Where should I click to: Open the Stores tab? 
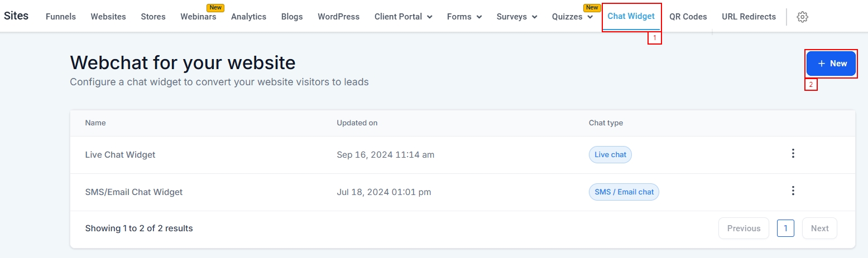(x=153, y=17)
